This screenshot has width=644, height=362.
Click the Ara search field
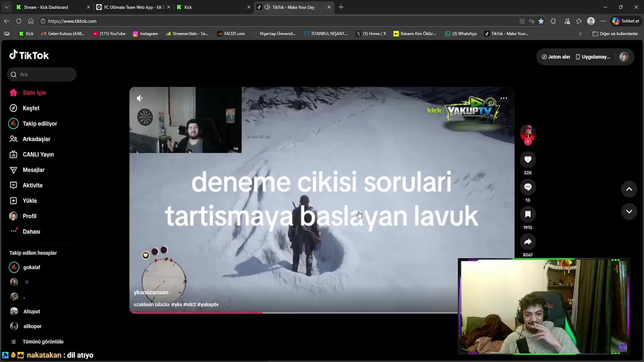(x=42, y=74)
